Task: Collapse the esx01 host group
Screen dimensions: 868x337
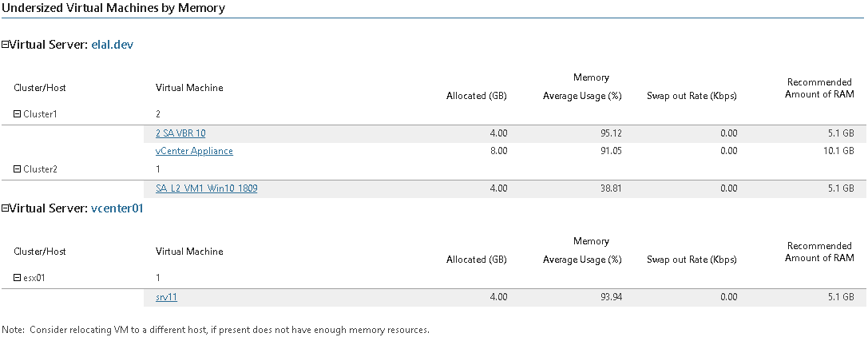Action: (18, 278)
